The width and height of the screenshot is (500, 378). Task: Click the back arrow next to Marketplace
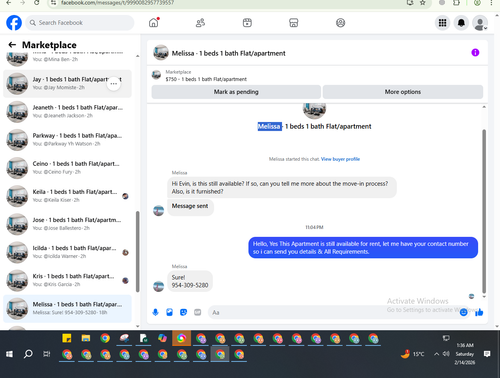(12, 45)
